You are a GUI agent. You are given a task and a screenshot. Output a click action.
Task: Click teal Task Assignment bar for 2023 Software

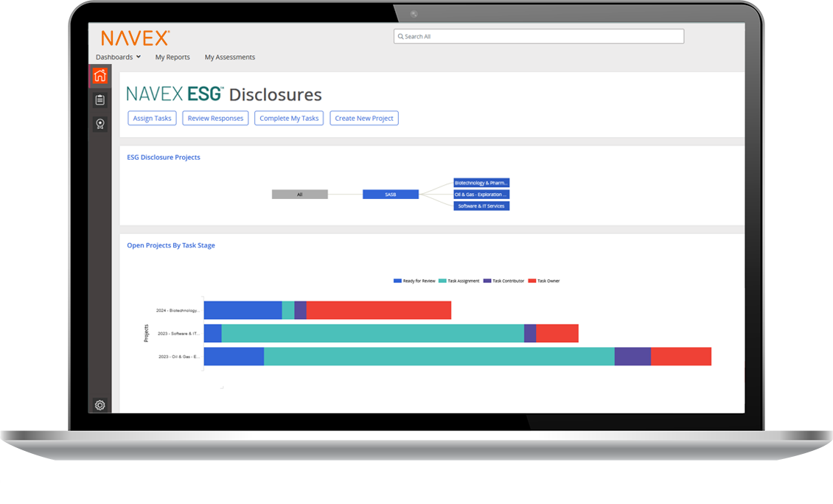372,334
